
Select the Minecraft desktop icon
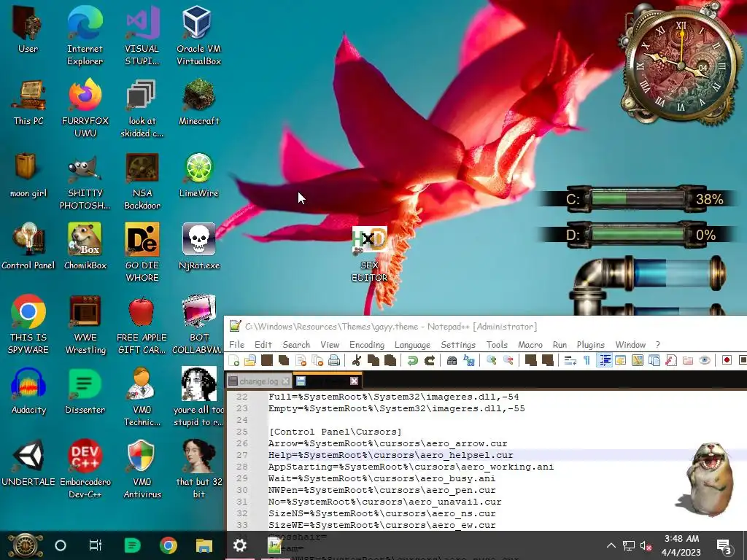click(198, 102)
